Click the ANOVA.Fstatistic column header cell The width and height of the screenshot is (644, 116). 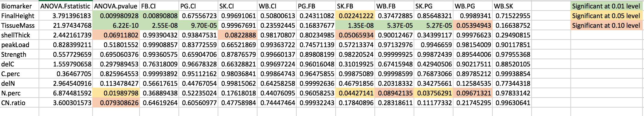click(66, 6)
